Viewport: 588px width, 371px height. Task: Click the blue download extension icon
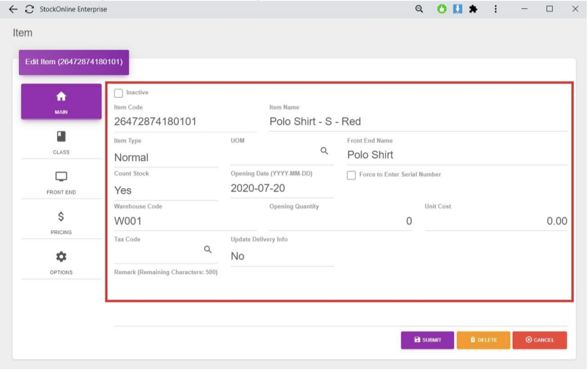458,9
